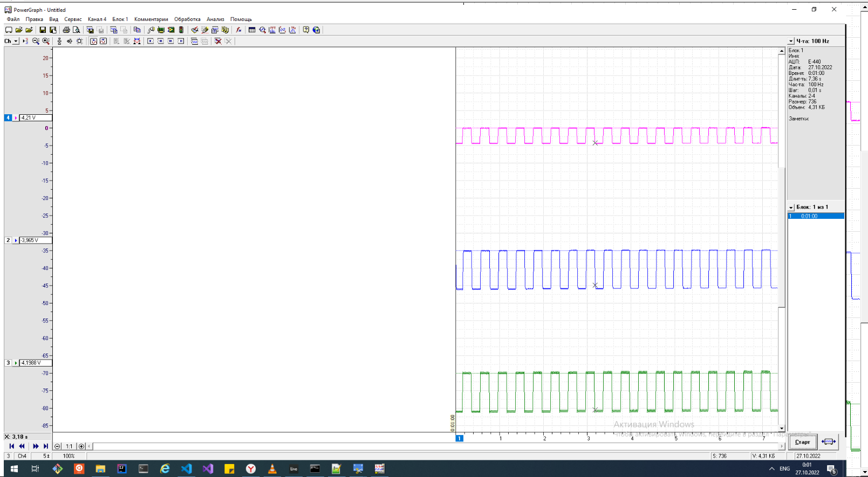Screen dimensions: 868x477
Task: Click the zoom out magnifier in the channel toolbar
Action: click(x=36, y=41)
